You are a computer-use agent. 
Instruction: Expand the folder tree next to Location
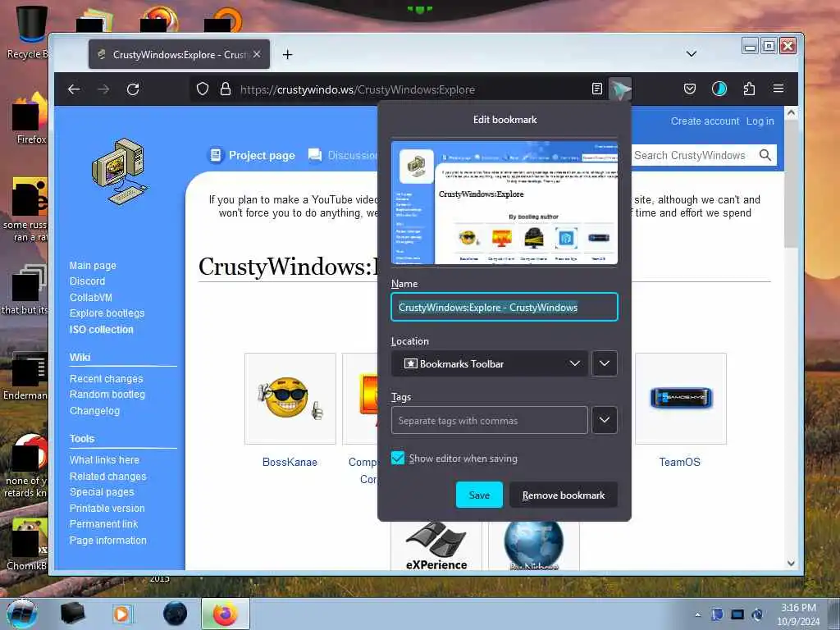[605, 363]
